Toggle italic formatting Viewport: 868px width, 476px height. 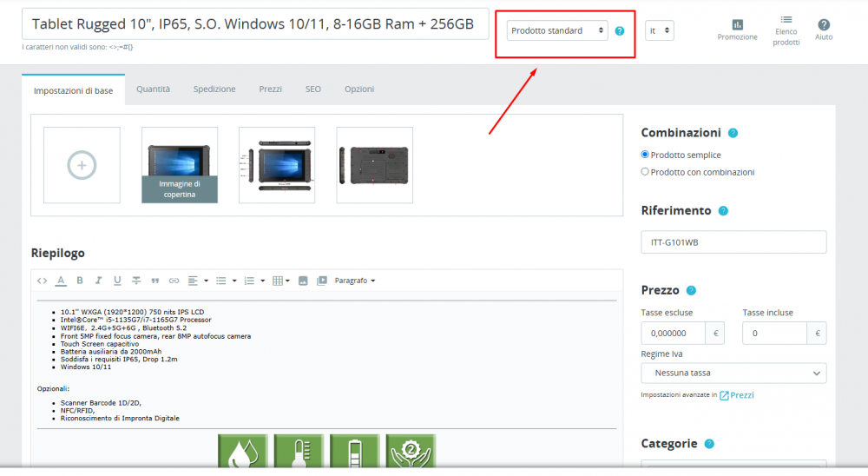coord(99,281)
